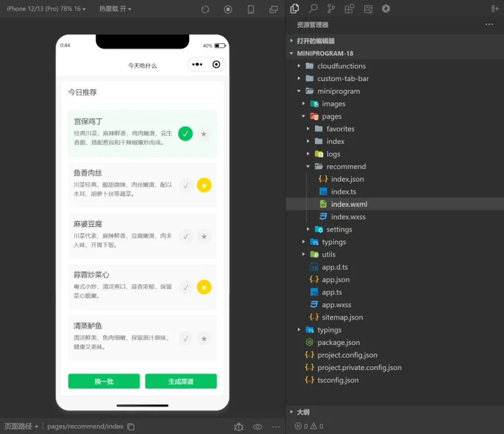Screen dimensions: 504x434
Task: Toggle favorite star on 清蒸鲈鱼
Action: click(x=204, y=338)
